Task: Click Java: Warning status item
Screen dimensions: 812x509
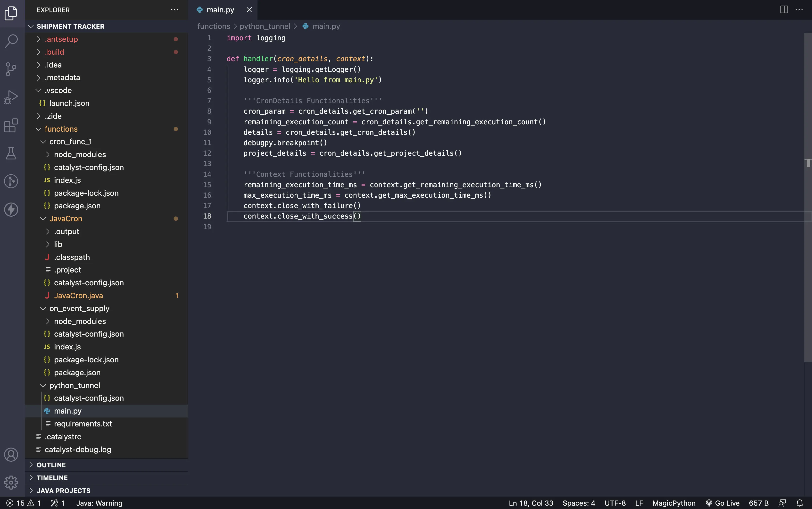Action: 99,503
